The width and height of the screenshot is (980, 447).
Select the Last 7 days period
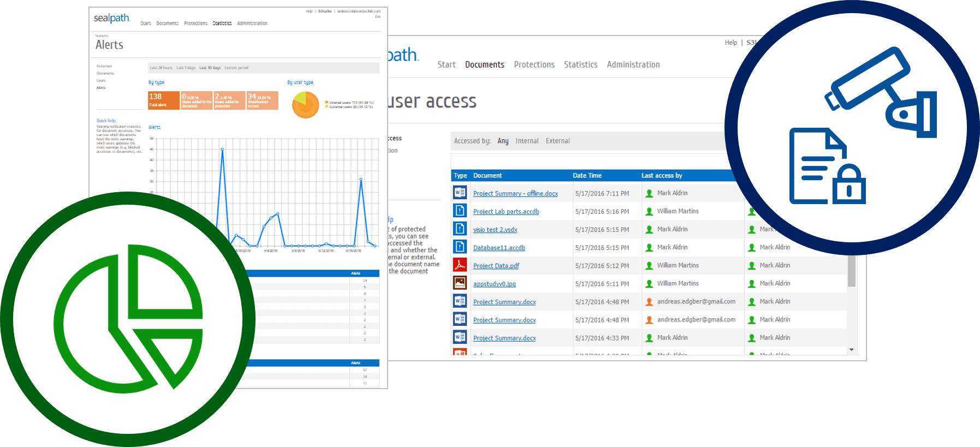click(186, 68)
